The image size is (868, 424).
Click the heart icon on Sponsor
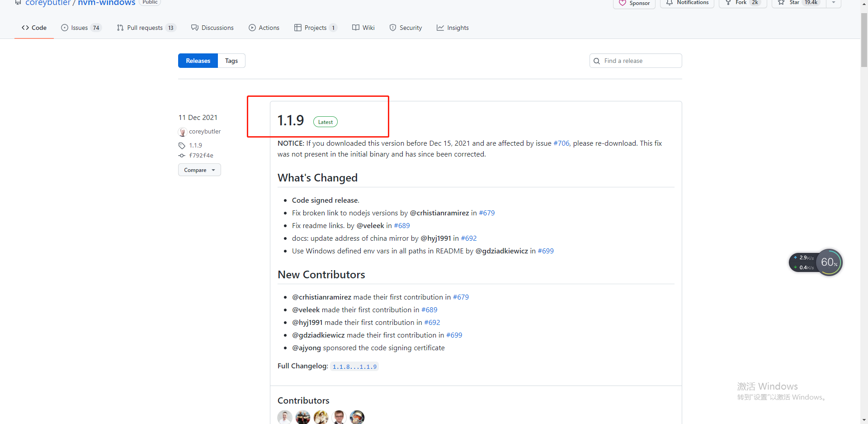pos(623,3)
